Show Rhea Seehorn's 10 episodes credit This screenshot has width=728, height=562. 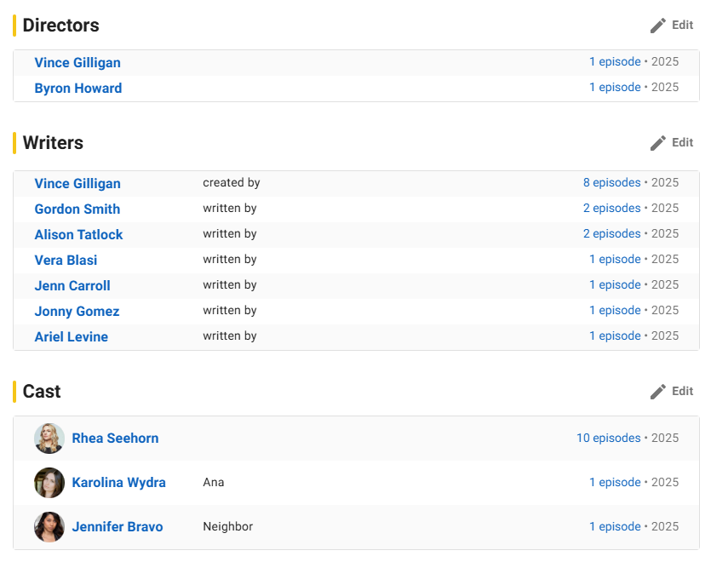(x=609, y=438)
